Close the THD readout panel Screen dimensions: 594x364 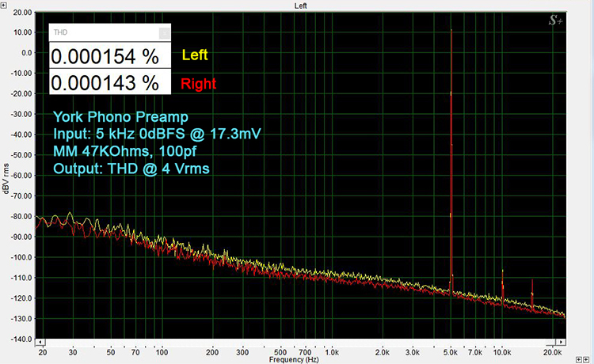(164, 33)
